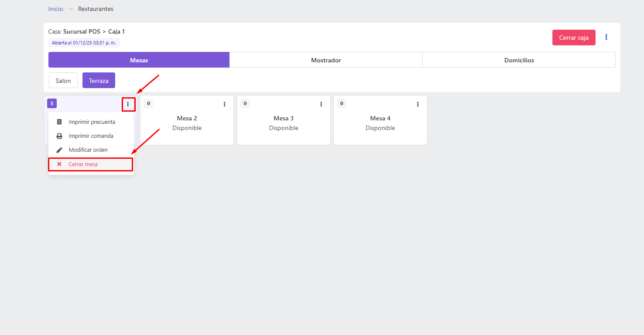Open the Mesa 4 table card
This screenshot has height=335, width=644.
click(x=380, y=120)
